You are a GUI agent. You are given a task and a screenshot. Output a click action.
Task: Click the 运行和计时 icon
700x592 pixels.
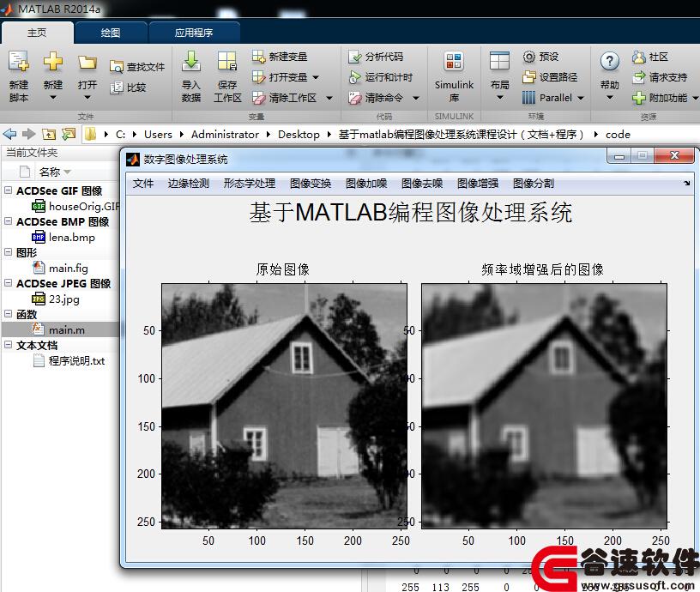click(x=355, y=77)
